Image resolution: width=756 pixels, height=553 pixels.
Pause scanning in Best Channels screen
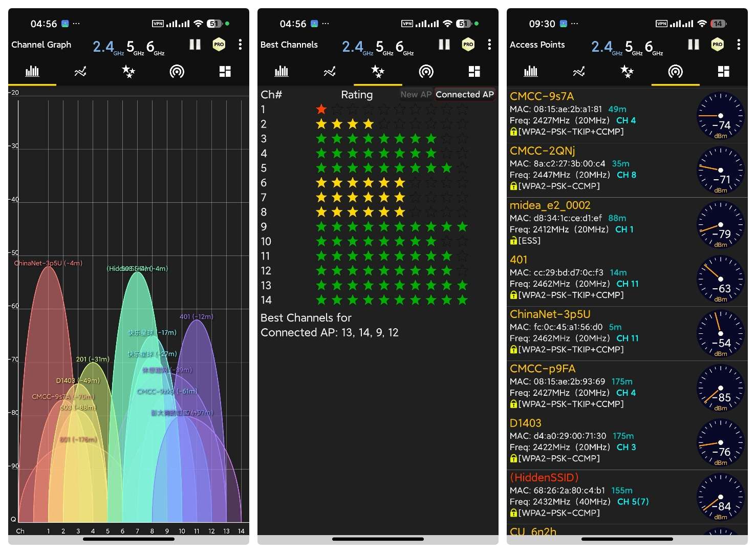444,45
